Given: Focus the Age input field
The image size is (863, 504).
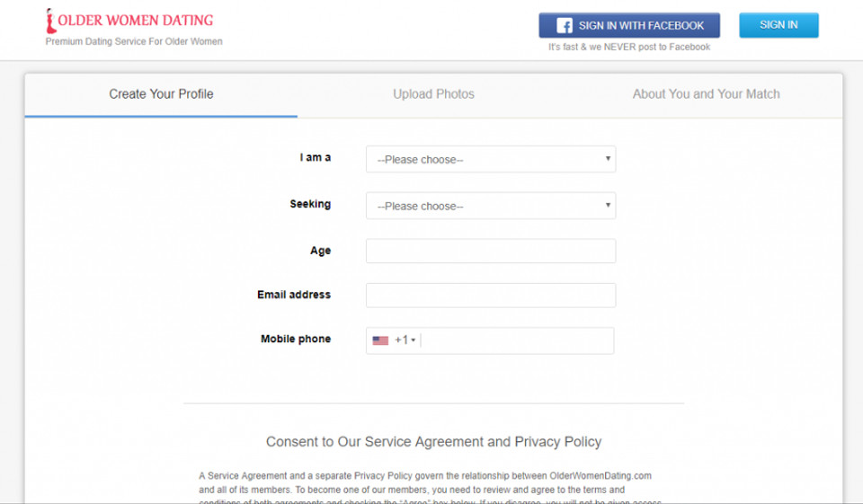Looking at the screenshot, I should (490, 251).
